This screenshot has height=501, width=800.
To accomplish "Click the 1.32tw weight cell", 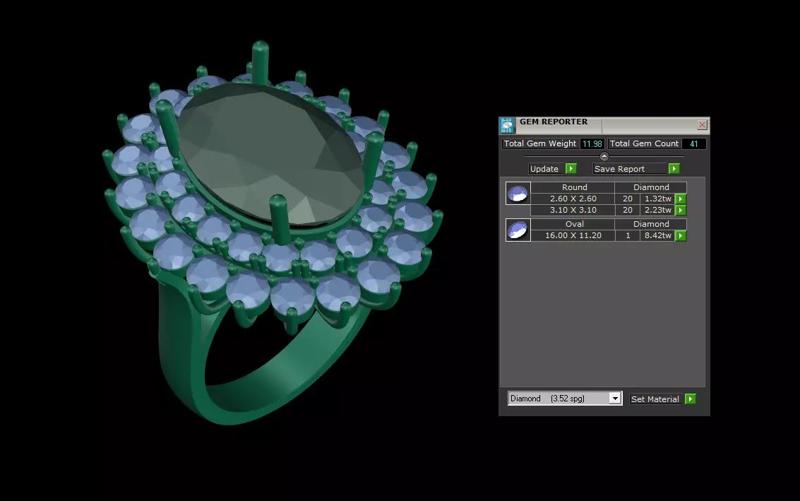I will pos(658,199).
